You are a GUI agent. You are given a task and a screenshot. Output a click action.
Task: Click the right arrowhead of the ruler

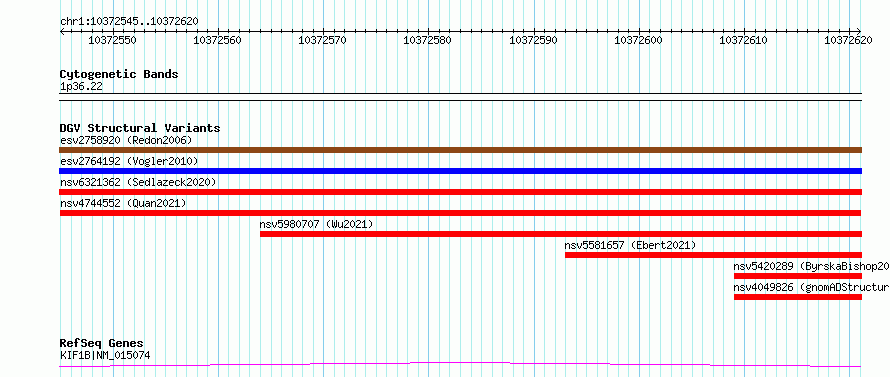(859, 31)
